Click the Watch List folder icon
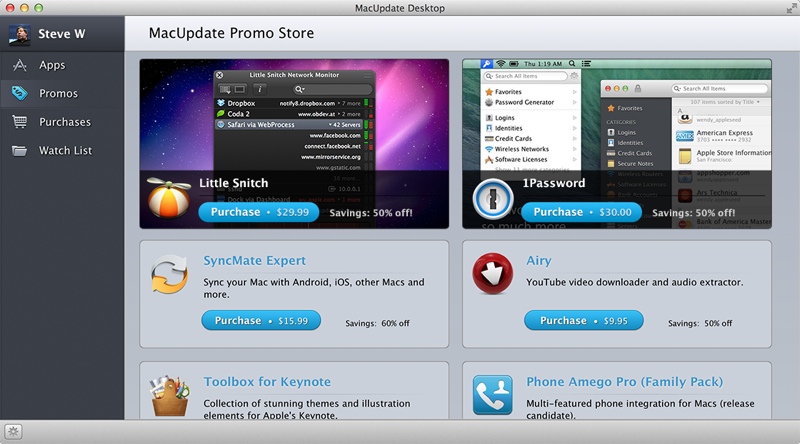The image size is (800, 444). coord(19,151)
